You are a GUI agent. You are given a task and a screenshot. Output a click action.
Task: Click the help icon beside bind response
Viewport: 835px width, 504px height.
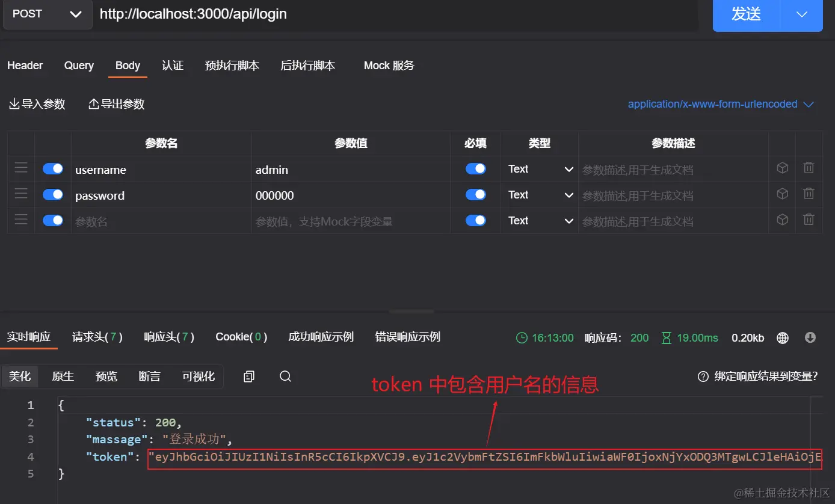703,376
